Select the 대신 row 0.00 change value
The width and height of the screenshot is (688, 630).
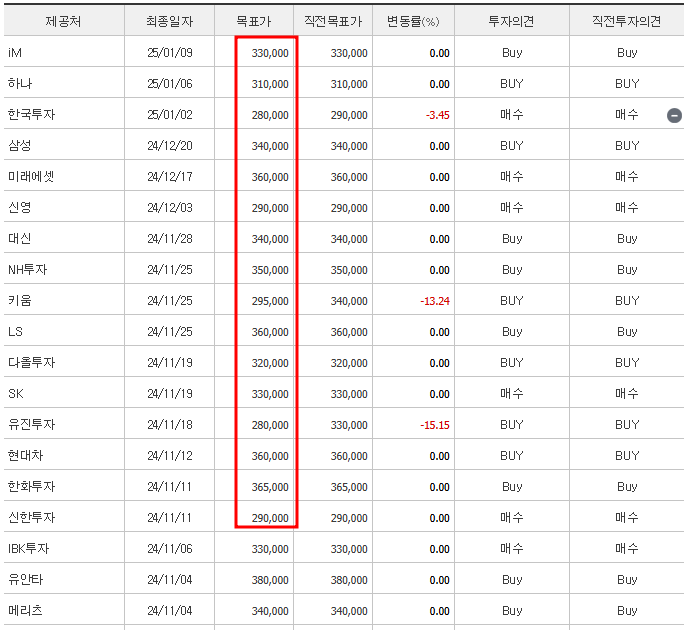pos(439,239)
